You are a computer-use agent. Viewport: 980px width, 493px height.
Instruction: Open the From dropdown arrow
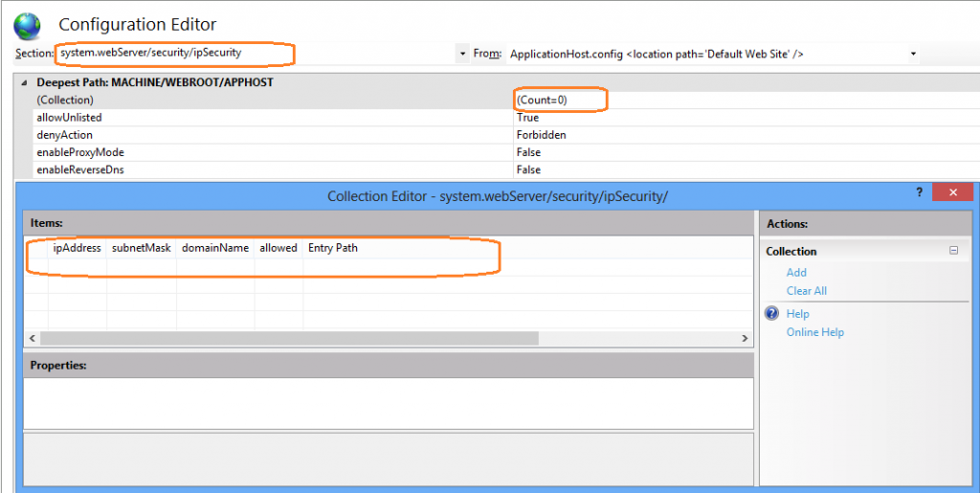pos(913,54)
